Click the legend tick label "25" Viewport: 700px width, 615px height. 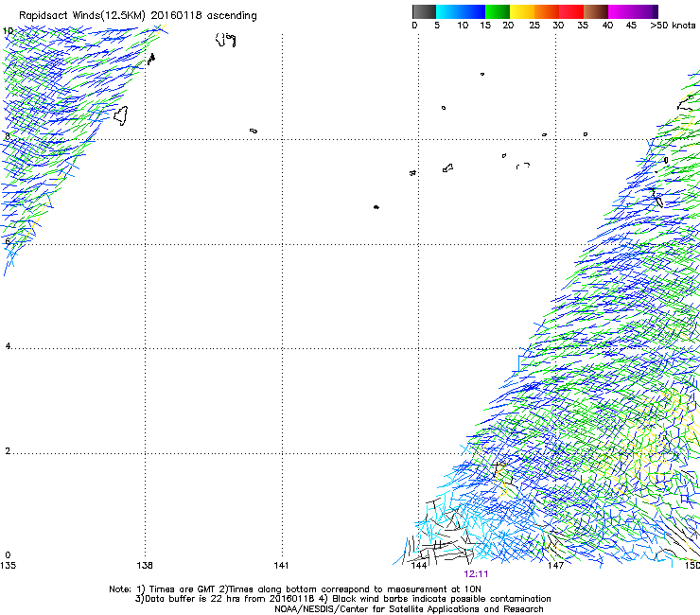click(534, 26)
